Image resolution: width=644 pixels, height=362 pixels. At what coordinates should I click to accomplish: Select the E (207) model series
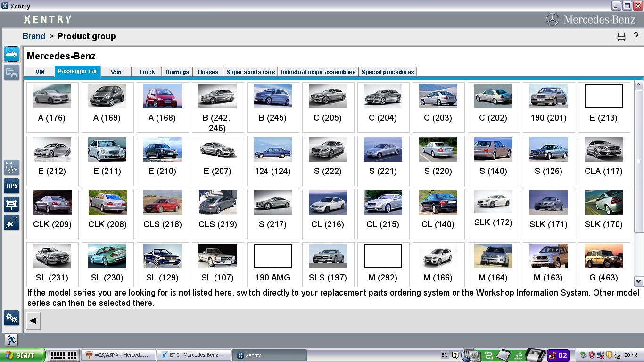(x=217, y=161)
